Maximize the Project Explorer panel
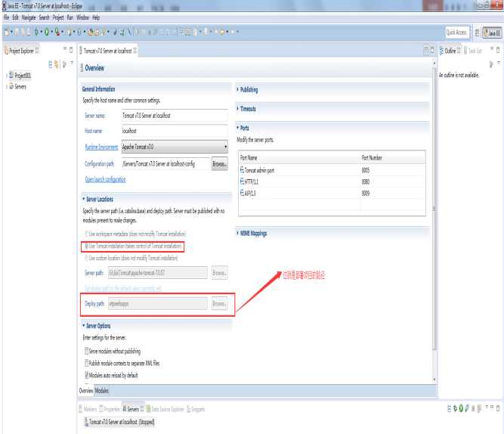The height and width of the screenshot is (434, 504). pyautogui.click(x=71, y=50)
